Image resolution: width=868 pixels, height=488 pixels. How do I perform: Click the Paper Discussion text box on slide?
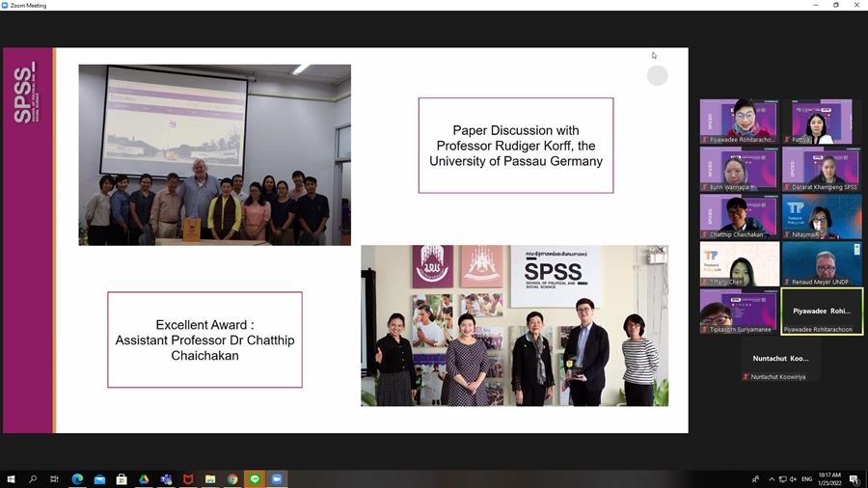tap(515, 146)
